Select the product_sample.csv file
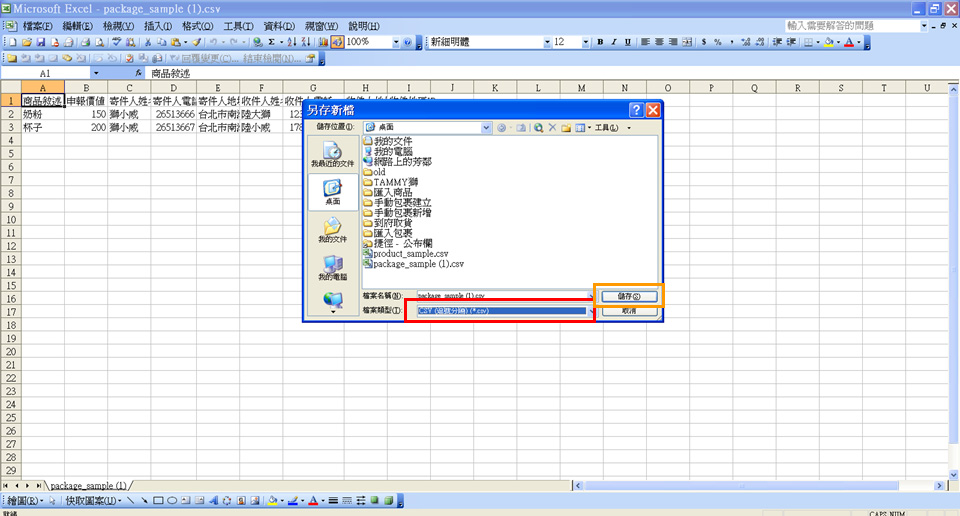This screenshot has width=960, height=516. pyautogui.click(x=410, y=254)
